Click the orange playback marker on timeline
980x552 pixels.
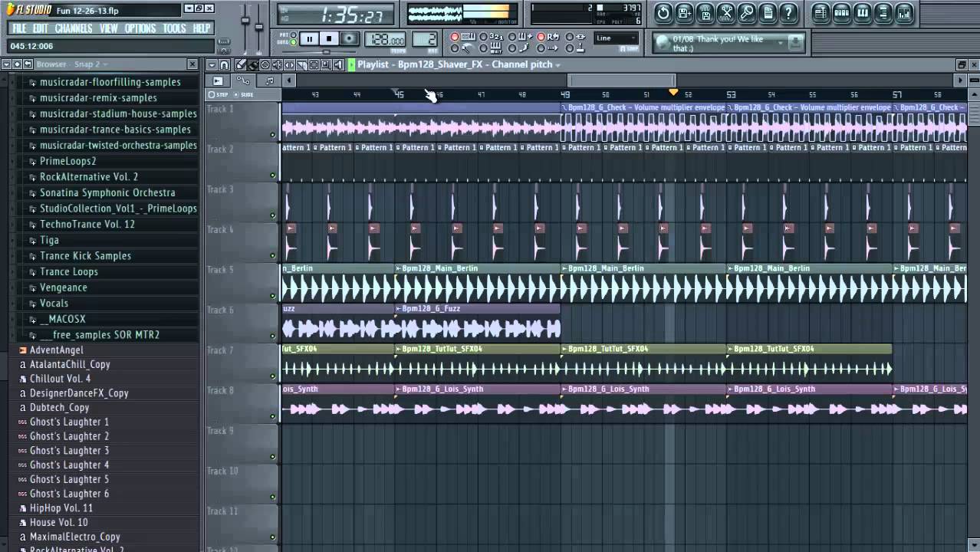[x=673, y=92]
